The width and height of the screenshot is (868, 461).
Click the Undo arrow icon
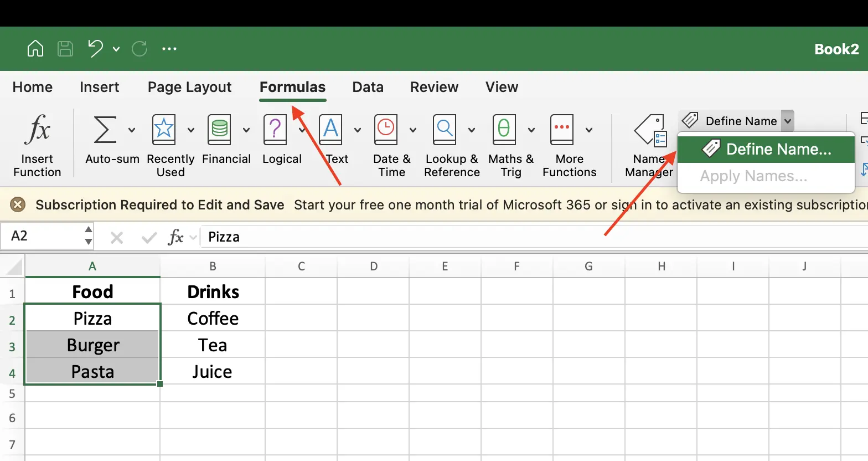point(95,49)
